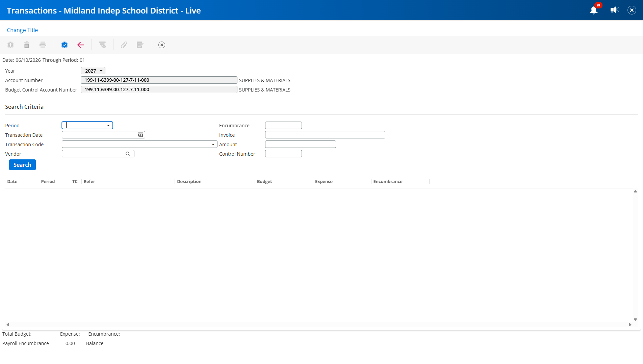
Task: Click the Budget column header
Action: point(264,182)
